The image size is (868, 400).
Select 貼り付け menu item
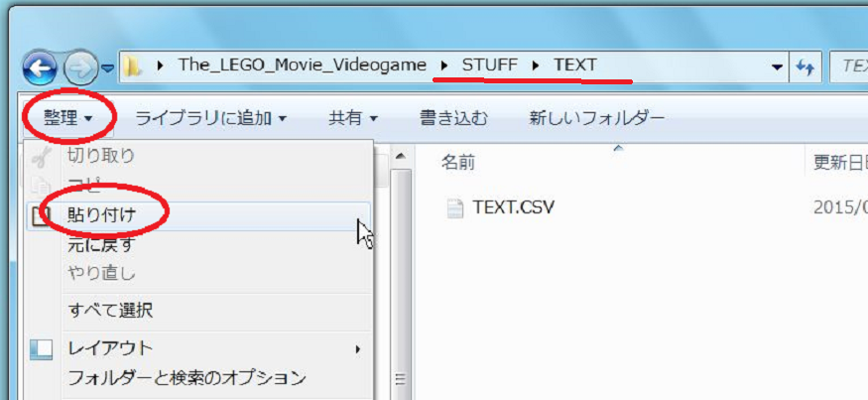point(198,215)
